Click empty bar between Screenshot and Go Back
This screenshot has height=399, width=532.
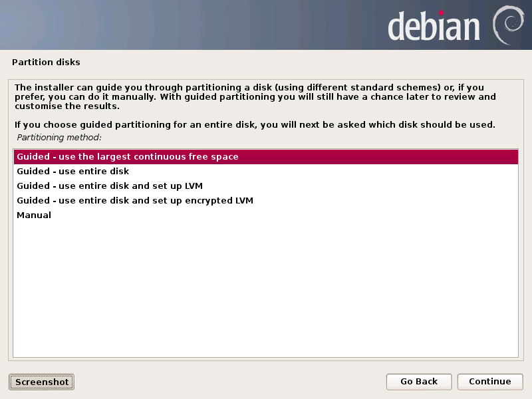click(x=230, y=382)
